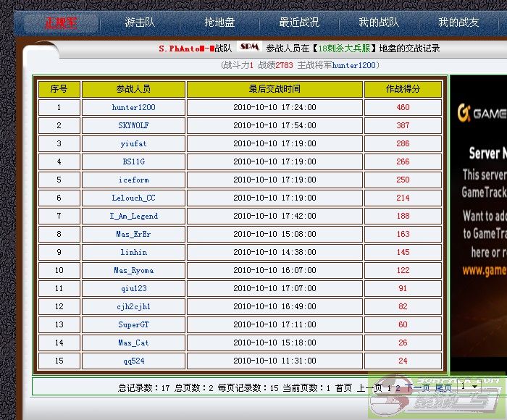The image size is (507, 420).
Task: Go to 下一页 (next page)
Action: [x=417, y=388]
